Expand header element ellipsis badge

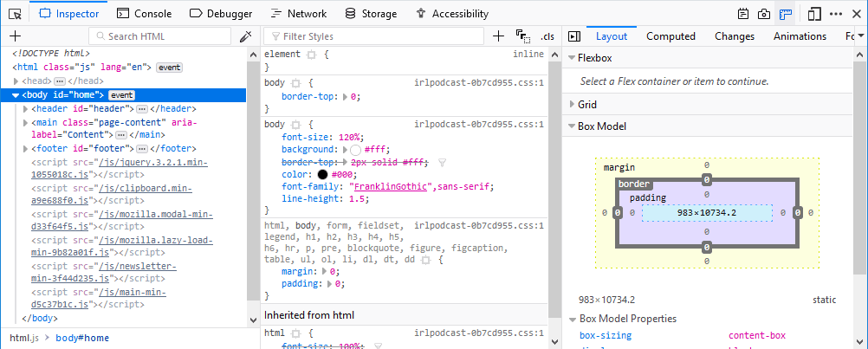coord(142,109)
